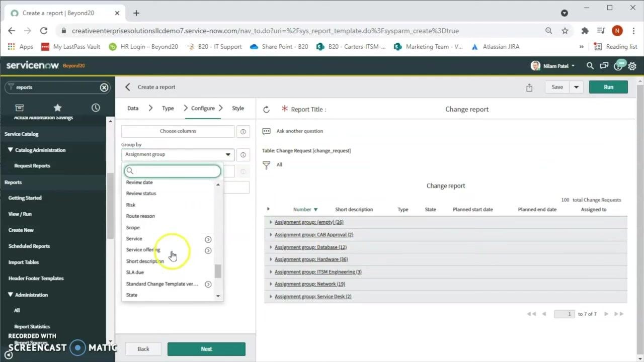The width and height of the screenshot is (644, 362).
Task: Expand Service reference fields arrow
Action: 208,239
